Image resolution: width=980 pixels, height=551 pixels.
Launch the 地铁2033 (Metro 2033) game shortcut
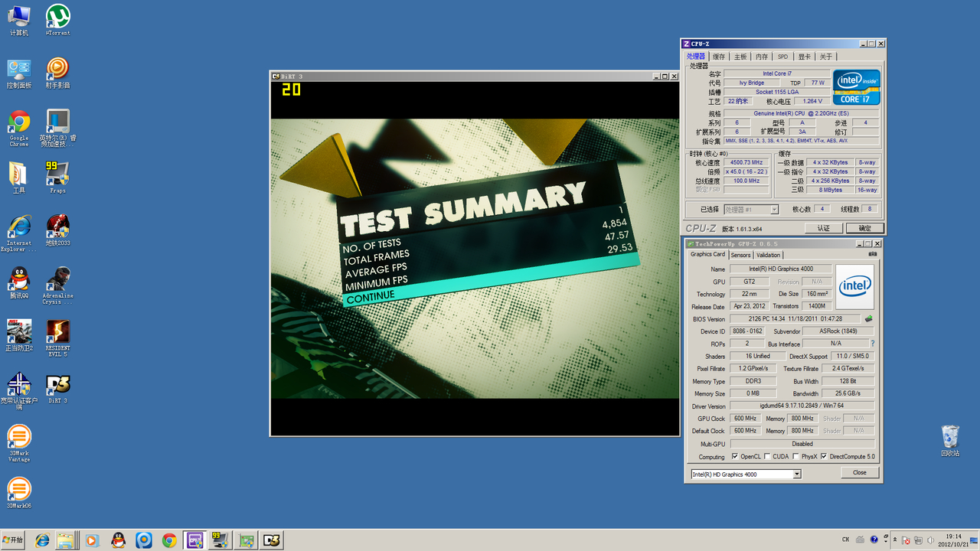57,230
